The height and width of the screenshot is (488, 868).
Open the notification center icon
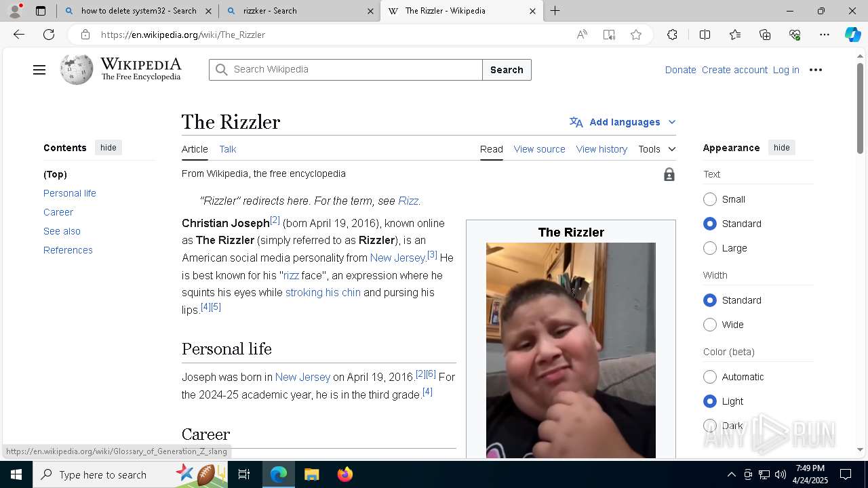point(846,474)
